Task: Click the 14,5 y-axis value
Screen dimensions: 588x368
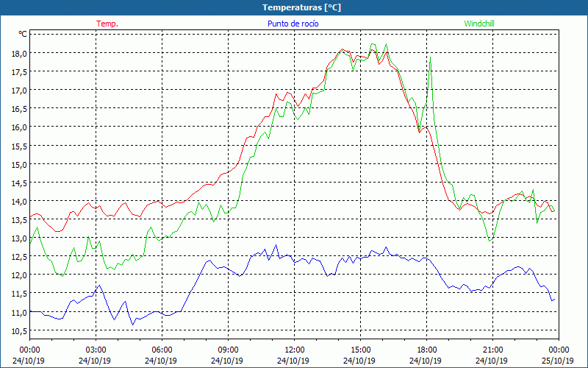Action: [20, 183]
